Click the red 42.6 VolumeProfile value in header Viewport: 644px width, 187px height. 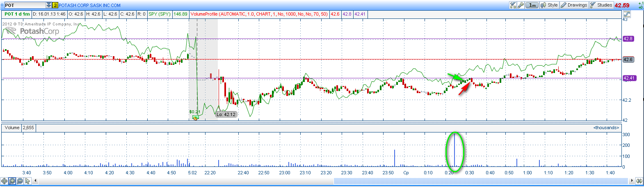coord(335,14)
